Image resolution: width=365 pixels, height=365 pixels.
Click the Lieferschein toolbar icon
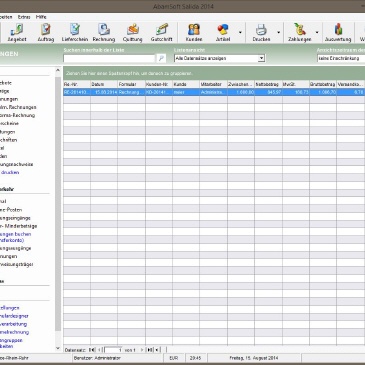tap(75, 33)
